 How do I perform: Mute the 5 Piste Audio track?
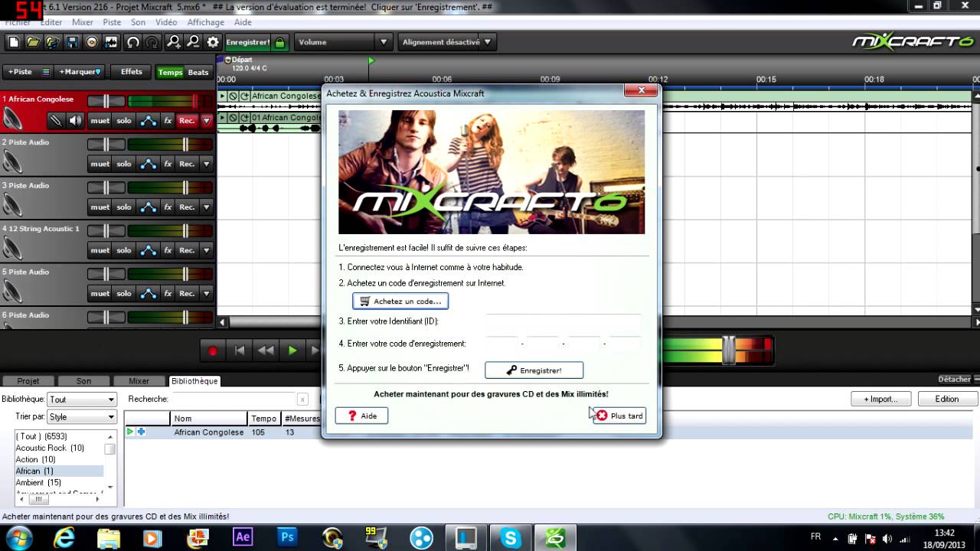100,293
